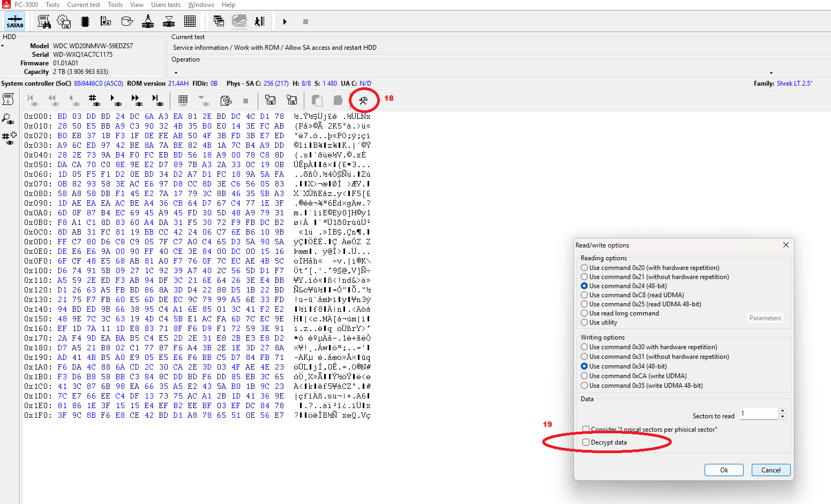The image size is (831, 504).
Task: Enable the Decrypt data checkbox
Action: coord(586,442)
